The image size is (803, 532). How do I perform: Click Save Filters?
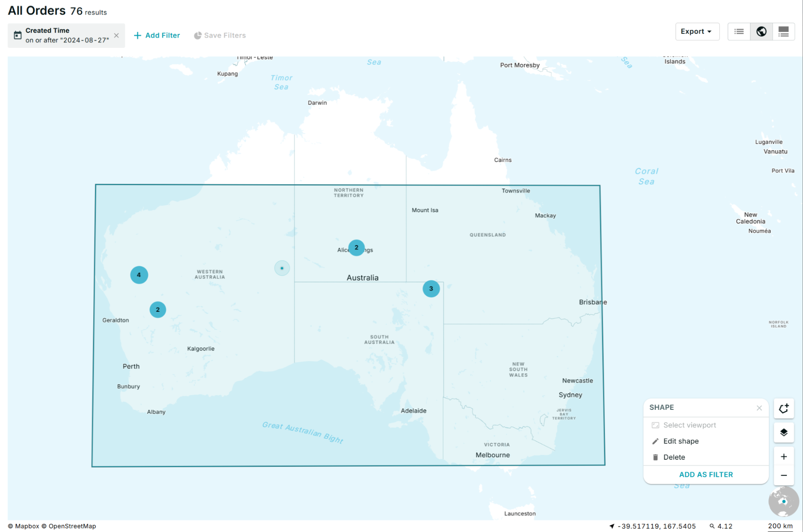(220, 35)
